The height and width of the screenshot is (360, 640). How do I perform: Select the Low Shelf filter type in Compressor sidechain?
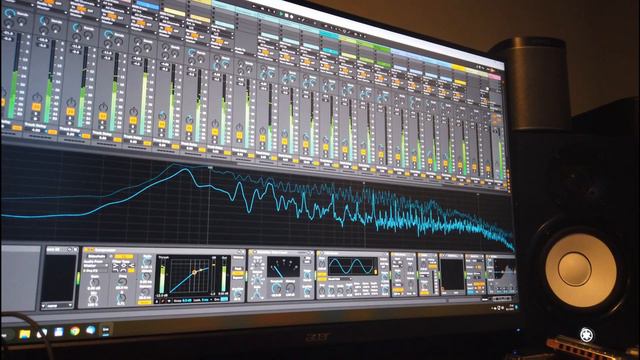point(115,265)
